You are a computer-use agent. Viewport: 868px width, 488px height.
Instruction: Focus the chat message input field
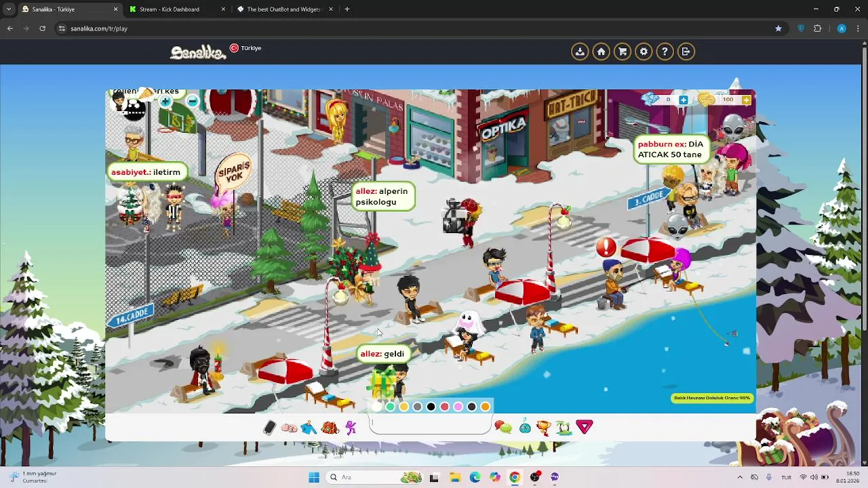[431, 424]
